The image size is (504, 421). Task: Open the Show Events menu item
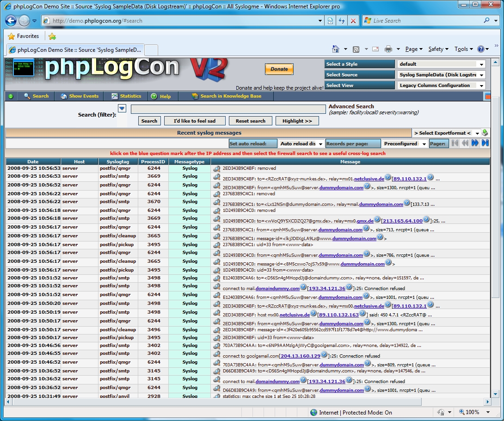pyautogui.click(x=80, y=96)
